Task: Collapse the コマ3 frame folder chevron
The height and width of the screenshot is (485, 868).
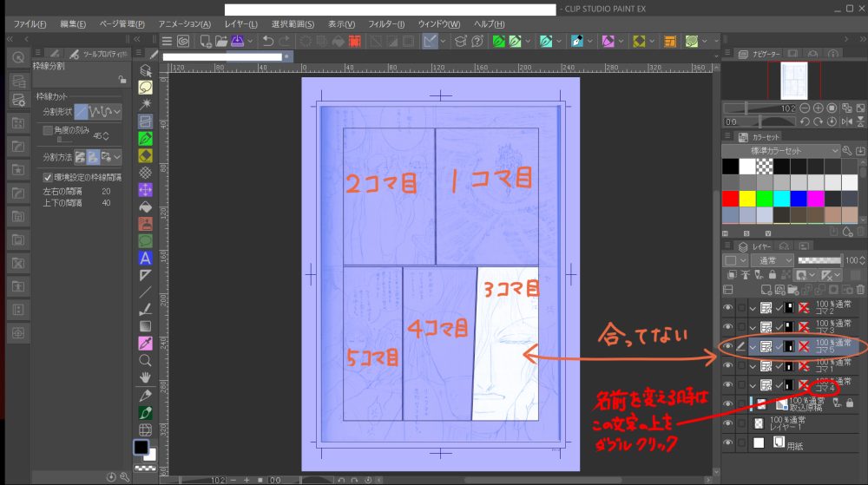Action: coord(753,328)
